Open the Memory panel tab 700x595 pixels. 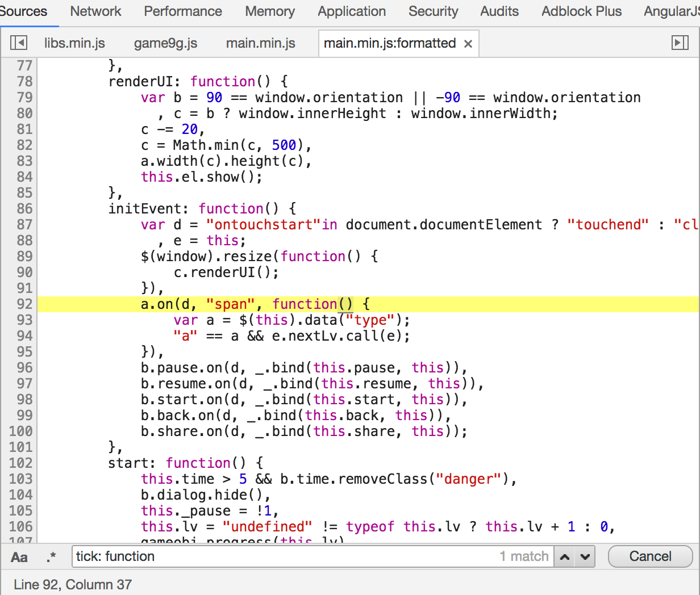click(x=270, y=11)
